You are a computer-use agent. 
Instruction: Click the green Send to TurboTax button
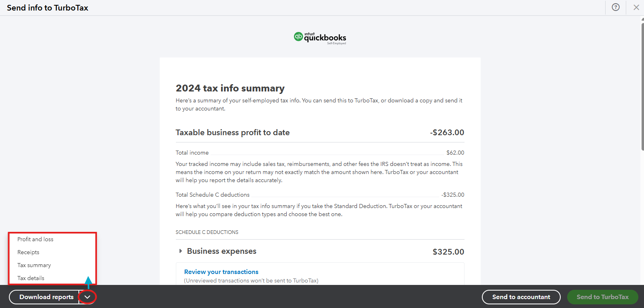[602, 297]
